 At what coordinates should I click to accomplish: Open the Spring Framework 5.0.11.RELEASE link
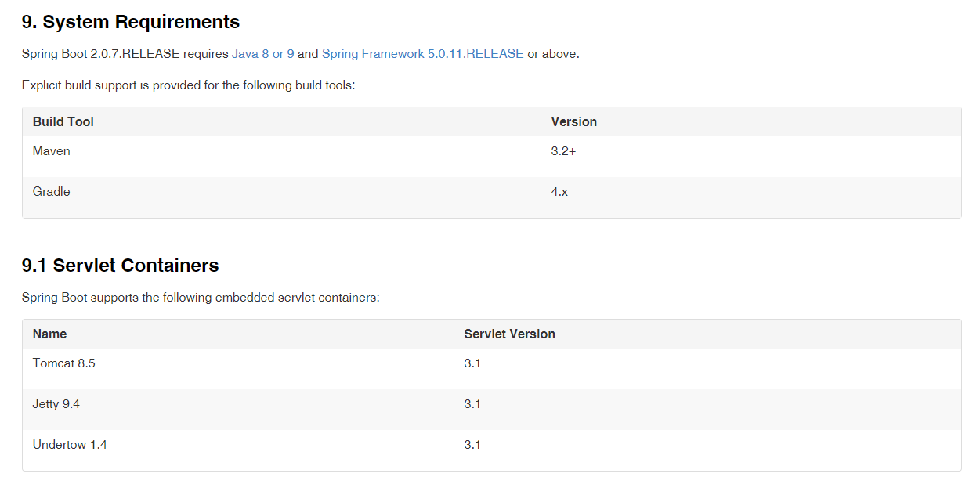coord(423,54)
